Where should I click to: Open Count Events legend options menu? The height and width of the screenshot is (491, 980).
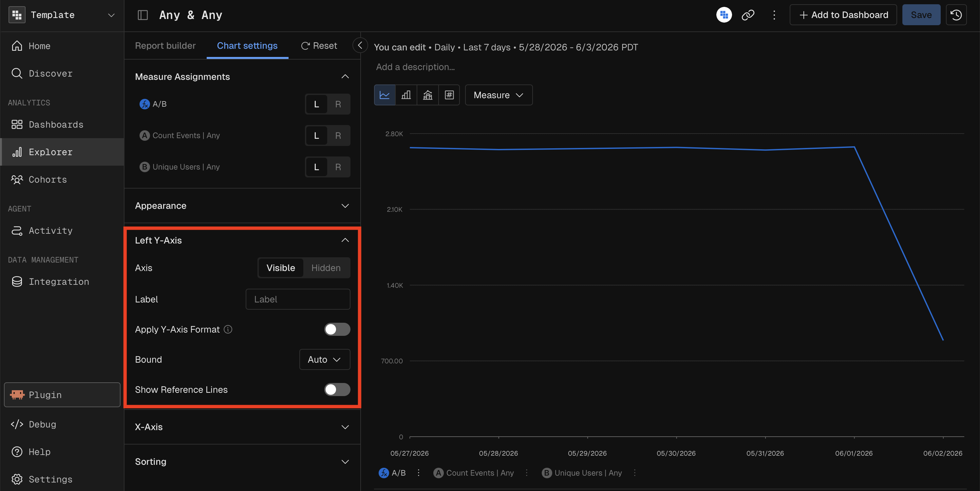pos(527,473)
